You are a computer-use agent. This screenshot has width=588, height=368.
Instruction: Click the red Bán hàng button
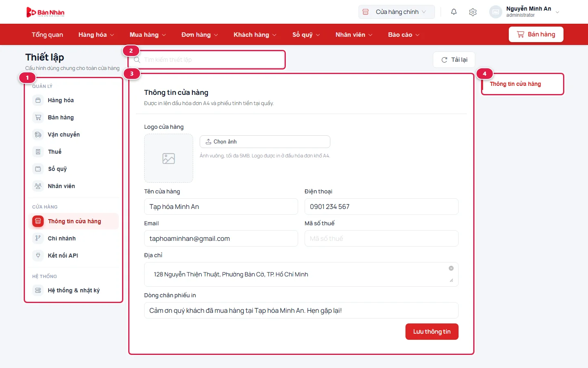(x=536, y=34)
